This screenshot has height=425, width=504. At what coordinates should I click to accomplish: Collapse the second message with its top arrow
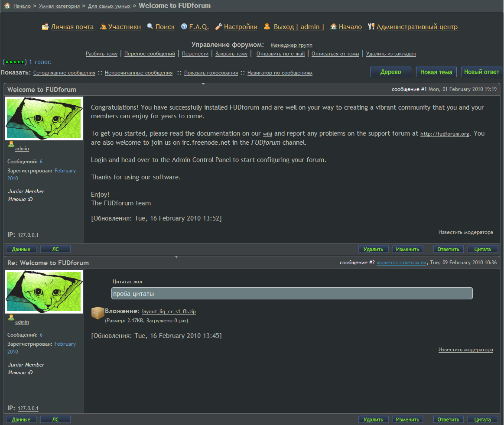click(176, 257)
